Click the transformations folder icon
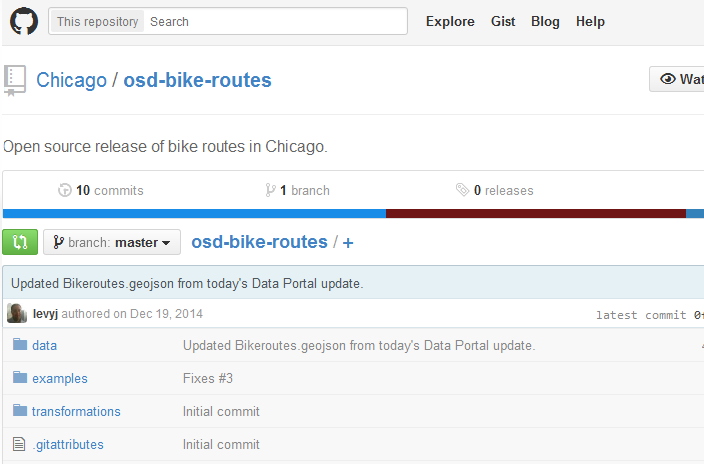The height and width of the screenshot is (464, 704). 19,411
